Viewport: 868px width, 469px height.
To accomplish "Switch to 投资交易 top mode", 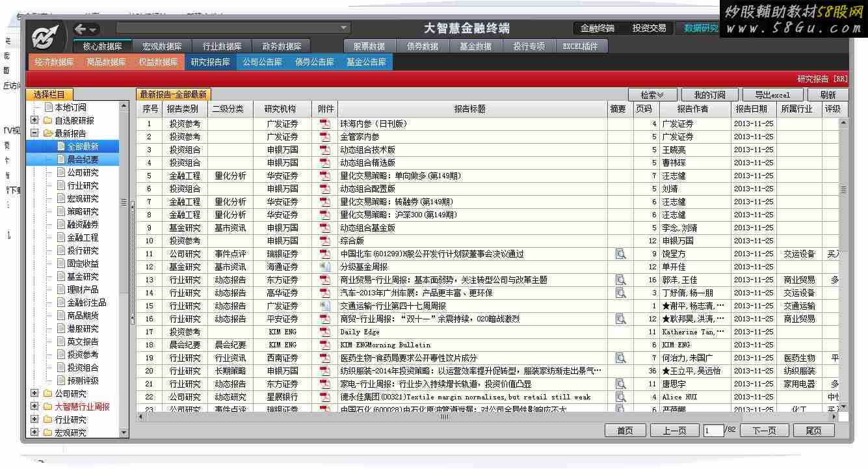I will coord(649,28).
